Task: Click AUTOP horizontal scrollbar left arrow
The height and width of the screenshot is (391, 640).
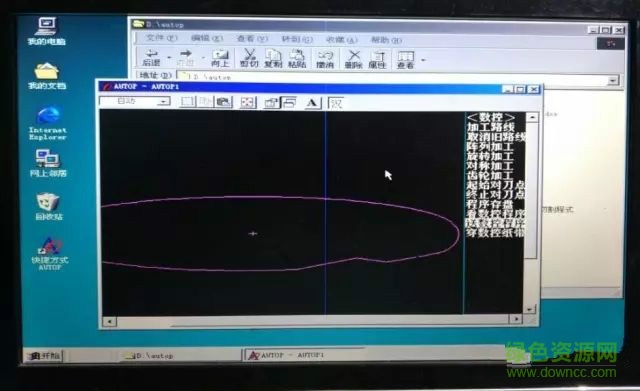Action: [109, 322]
